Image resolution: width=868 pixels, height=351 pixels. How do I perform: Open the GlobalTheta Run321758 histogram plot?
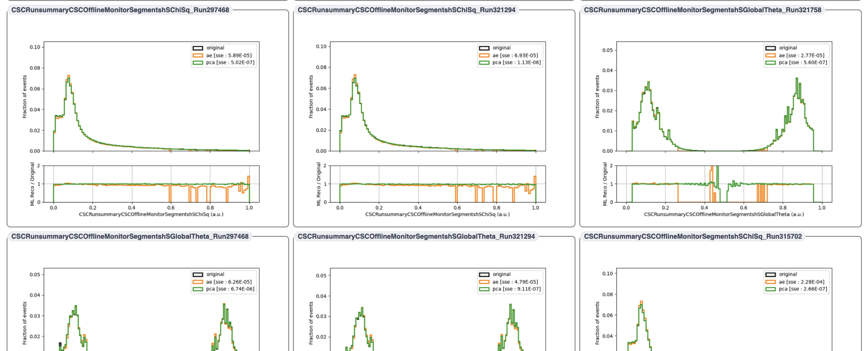(724, 96)
